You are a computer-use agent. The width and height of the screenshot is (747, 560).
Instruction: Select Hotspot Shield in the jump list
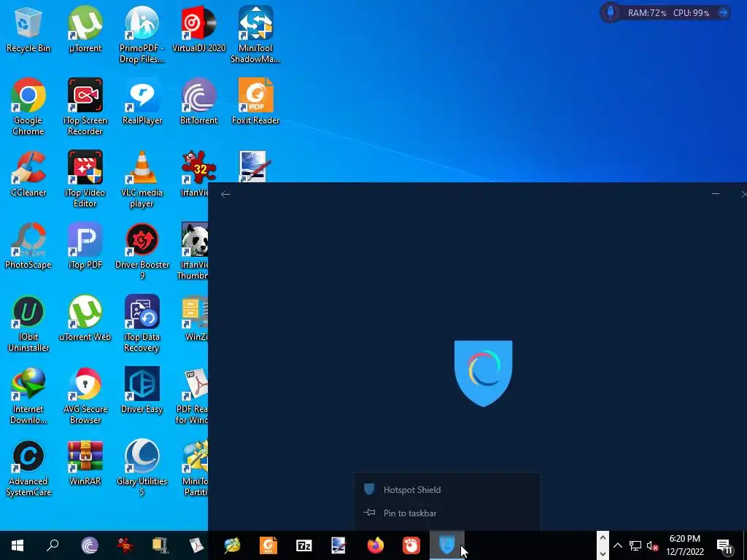(x=447, y=489)
